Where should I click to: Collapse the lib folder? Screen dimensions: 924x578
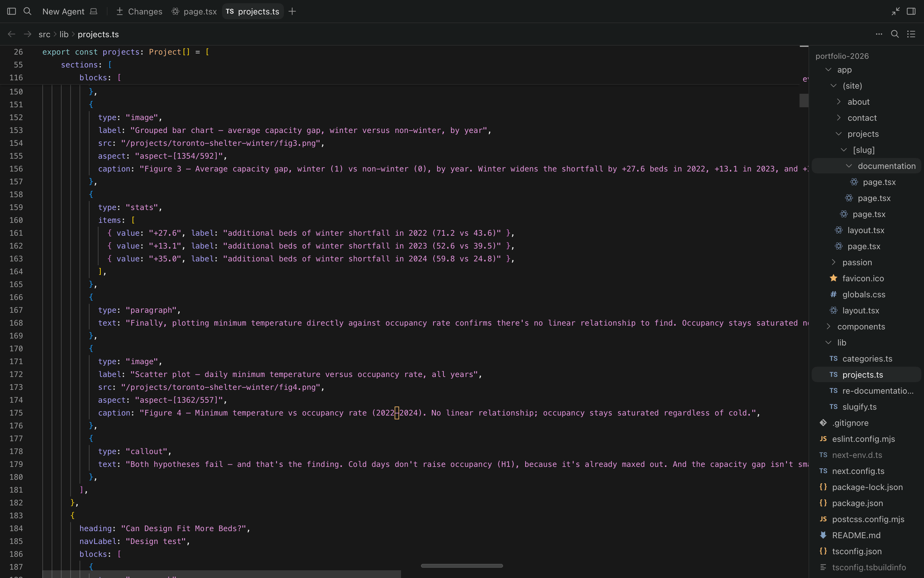coord(828,343)
